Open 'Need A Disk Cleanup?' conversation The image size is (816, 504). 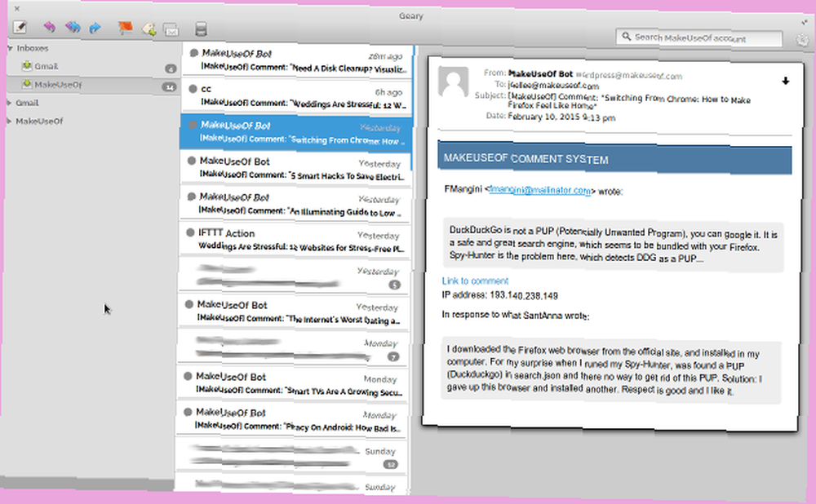tap(298, 61)
